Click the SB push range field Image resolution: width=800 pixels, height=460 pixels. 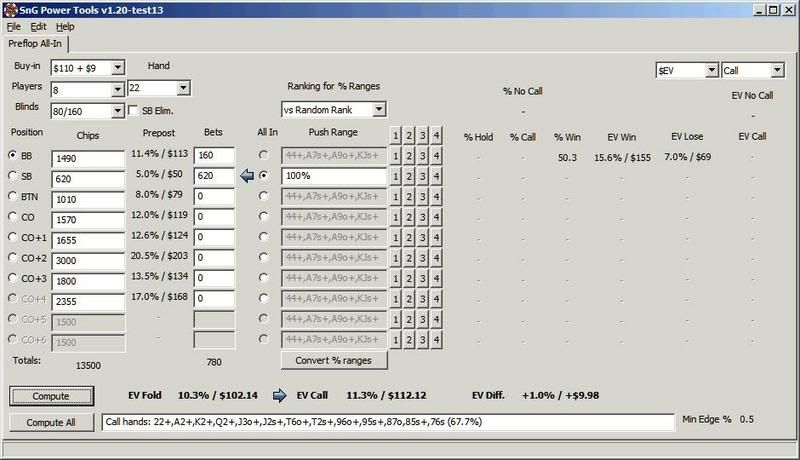(x=334, y=176)
